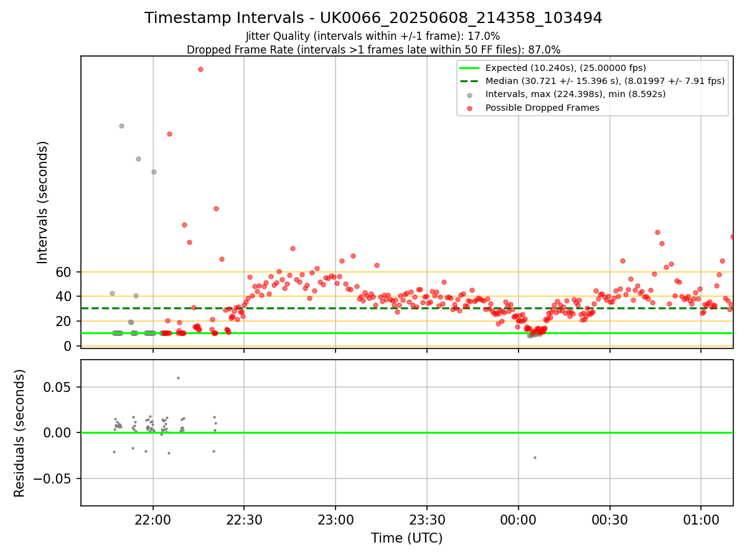Click the gray dot marker in the legend
This screenshot has width=747, height=560.
(x=469, y=95)
